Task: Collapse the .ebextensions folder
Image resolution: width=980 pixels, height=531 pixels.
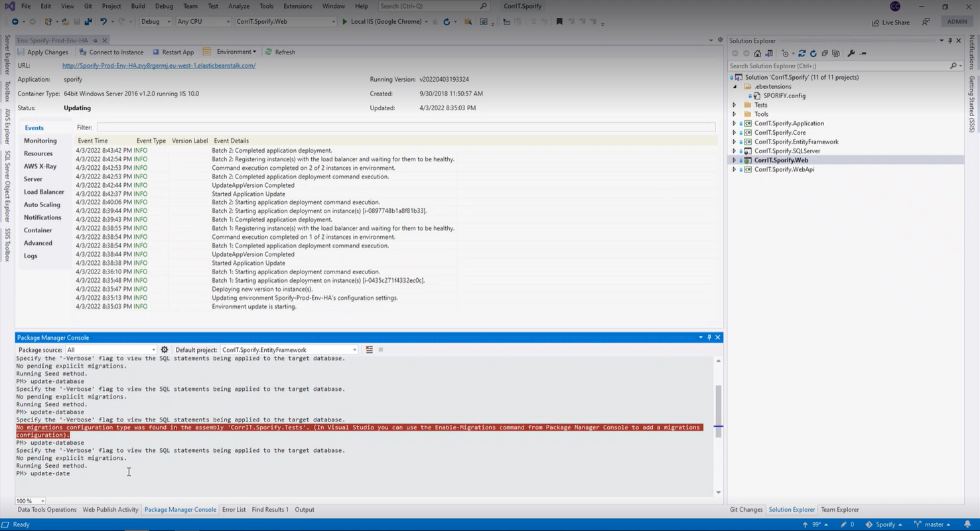Action: coord(734,86)
